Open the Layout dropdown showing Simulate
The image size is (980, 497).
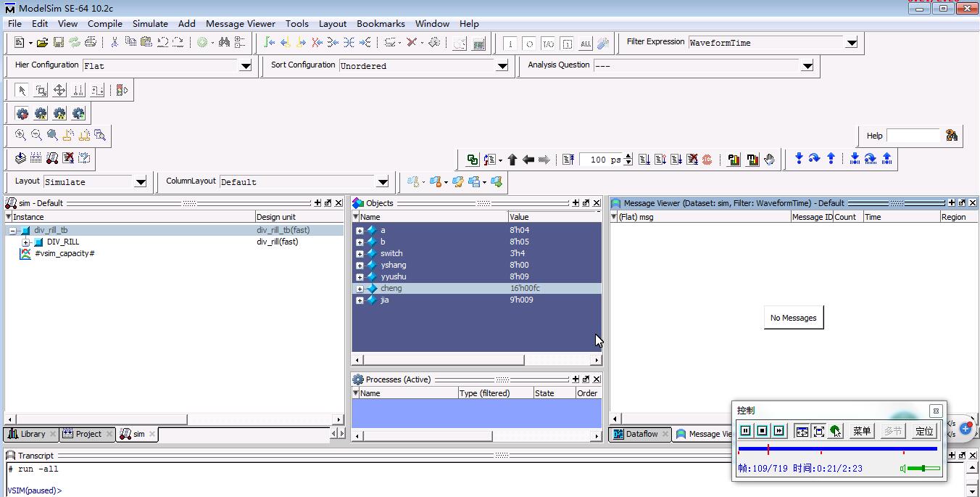click(x=141, y=182)
